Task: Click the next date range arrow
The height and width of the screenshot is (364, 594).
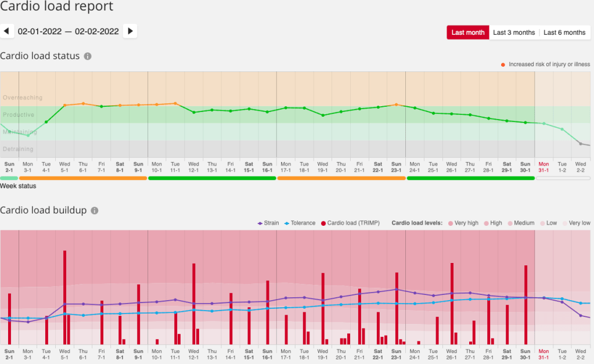Action: tap(130, 31)
